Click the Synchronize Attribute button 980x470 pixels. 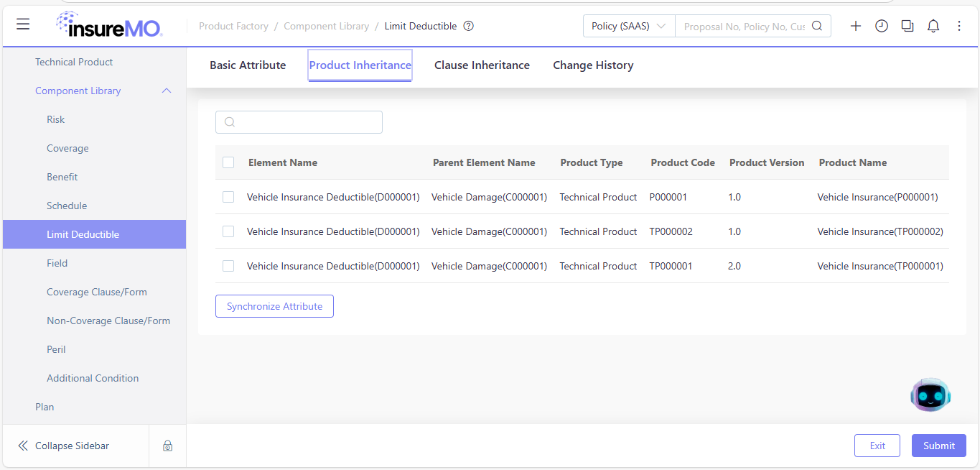274,306
